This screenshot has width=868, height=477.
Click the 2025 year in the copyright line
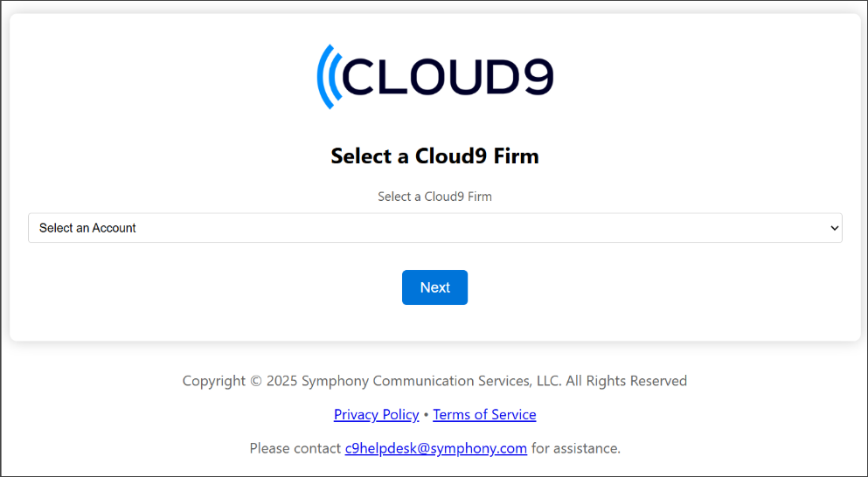tap(282, 381)
